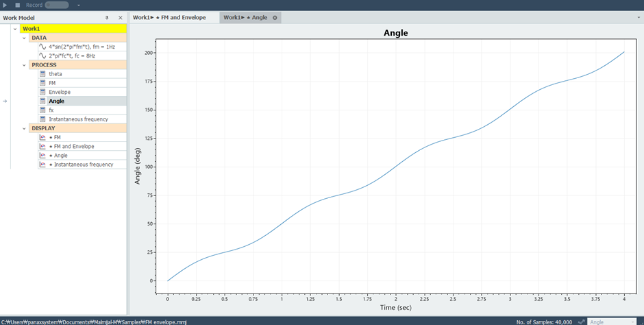This screenshot has height=325, width=644.
Task: Toggle the Record switch
Action: pos(57,5)
